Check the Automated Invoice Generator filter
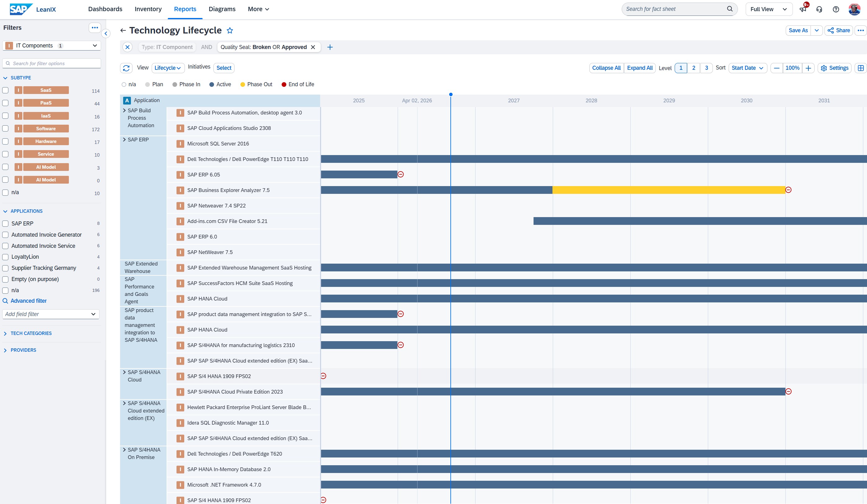 pos(6,235)
